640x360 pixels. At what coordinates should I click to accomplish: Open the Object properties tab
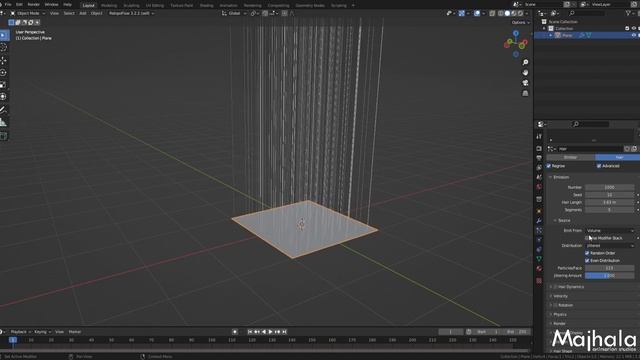click(x=539, y=211)
